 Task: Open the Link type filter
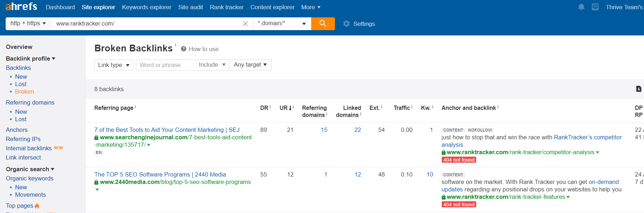[114, 65]
